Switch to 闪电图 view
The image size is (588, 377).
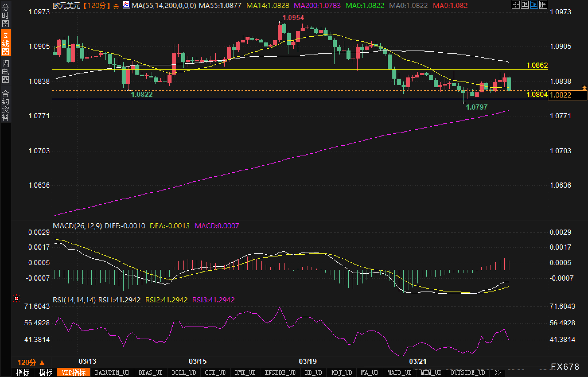tap(5, 72)
